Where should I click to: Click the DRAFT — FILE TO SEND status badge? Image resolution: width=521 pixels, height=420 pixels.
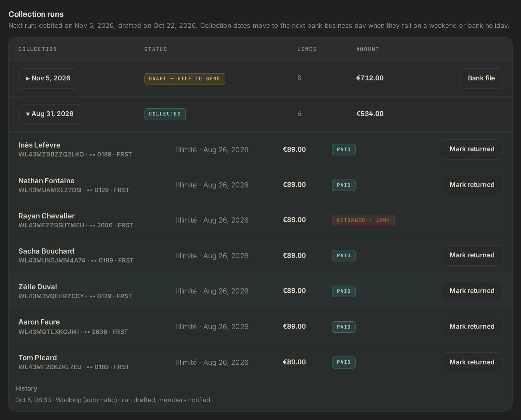(185, 79)
